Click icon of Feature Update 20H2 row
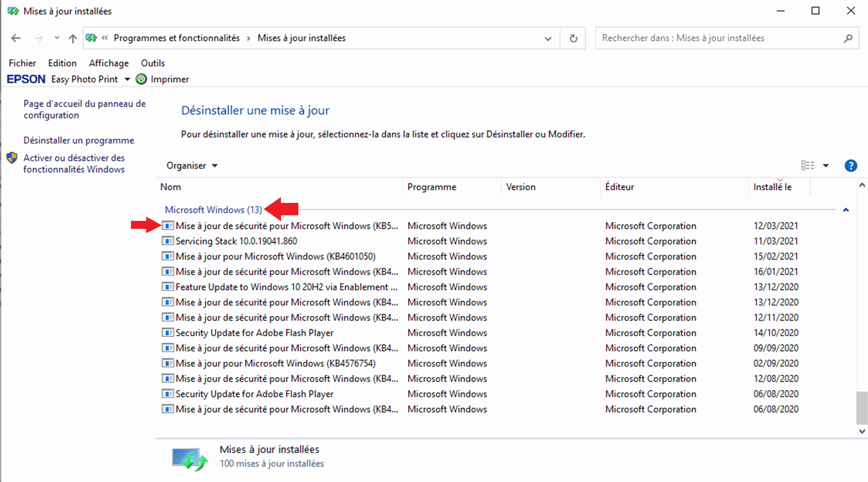The image size is (868, 482). click(x=168, y=287)
